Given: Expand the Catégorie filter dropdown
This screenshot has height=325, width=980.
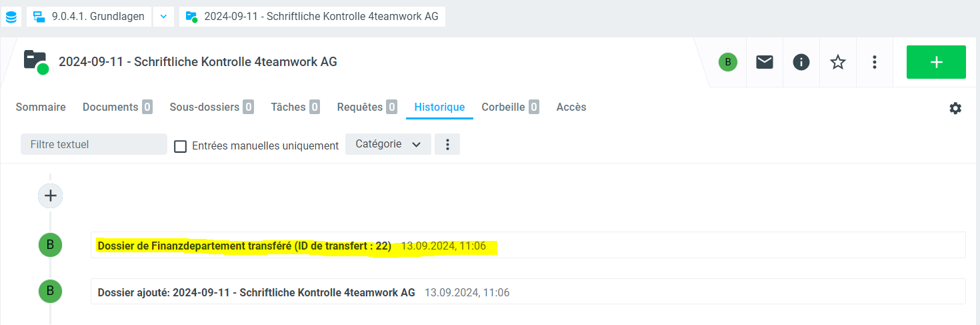Looking at the screenshot, I should pos(389,144).
